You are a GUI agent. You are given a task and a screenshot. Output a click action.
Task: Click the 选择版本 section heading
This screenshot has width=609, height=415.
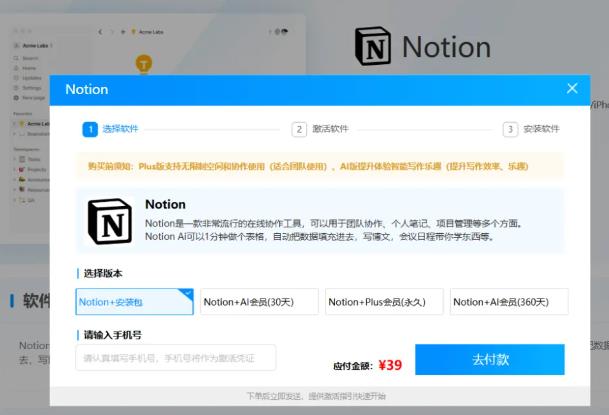tap(103, 273)
